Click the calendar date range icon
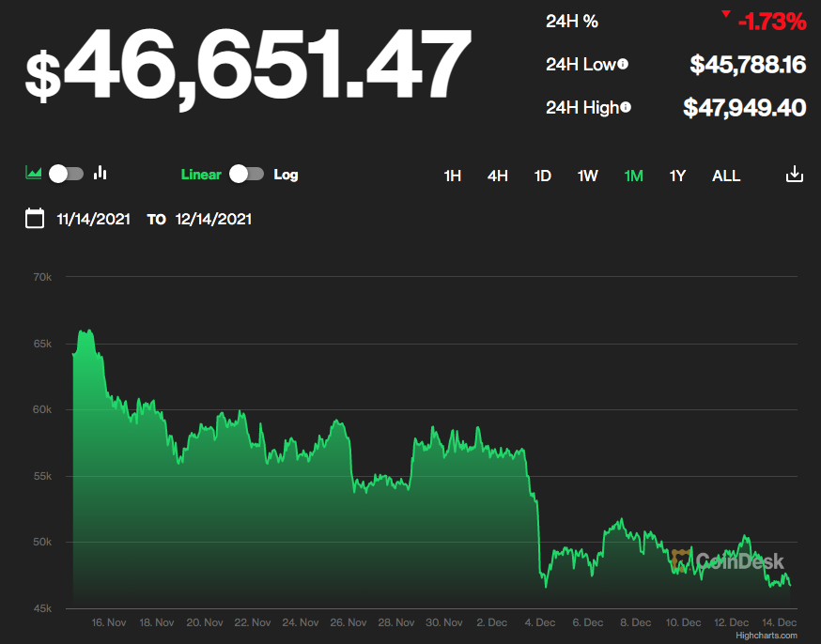 coord(35,219)
